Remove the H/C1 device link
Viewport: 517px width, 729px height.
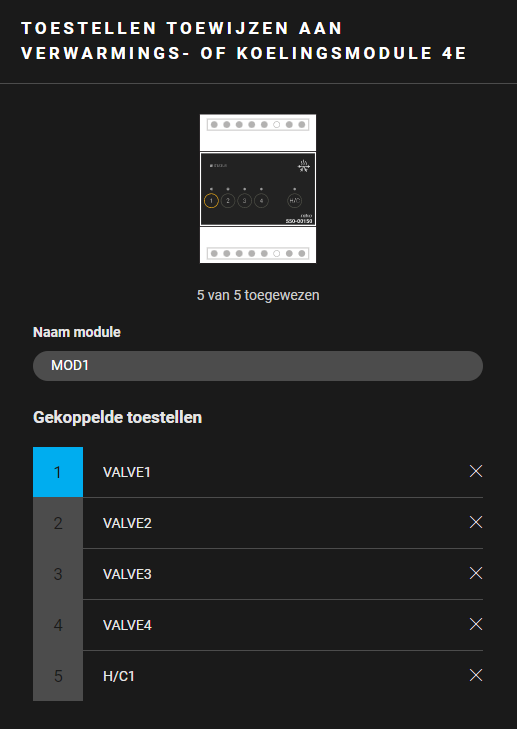coord(476,675)
